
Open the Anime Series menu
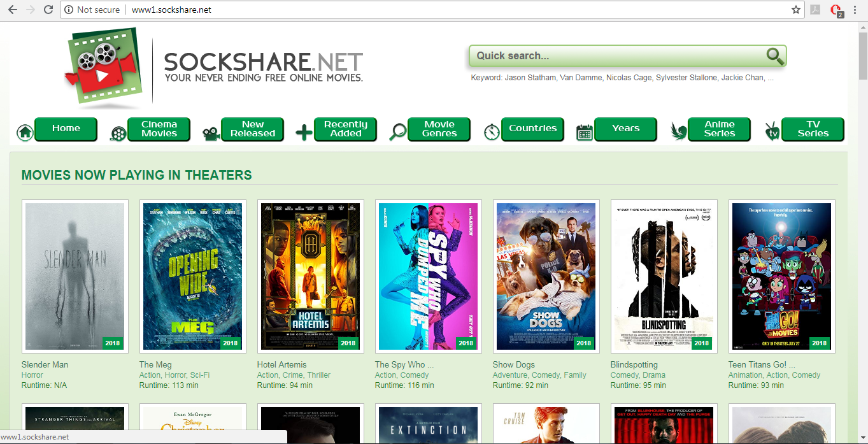click(x=720, y=129)
